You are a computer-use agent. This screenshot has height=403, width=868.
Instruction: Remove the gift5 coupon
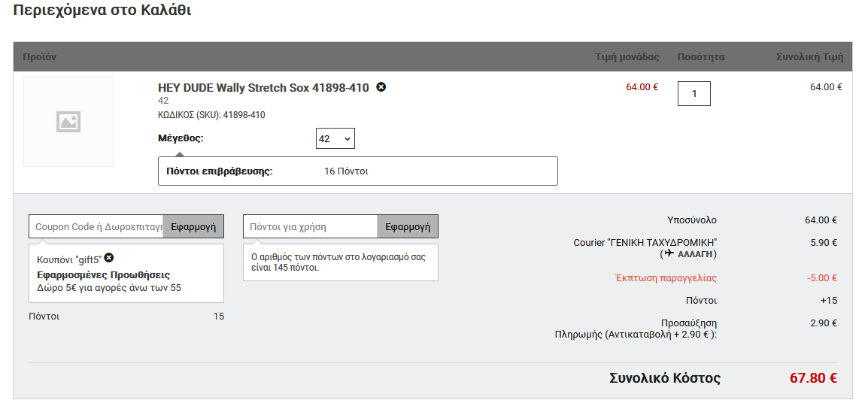[109, 258]
